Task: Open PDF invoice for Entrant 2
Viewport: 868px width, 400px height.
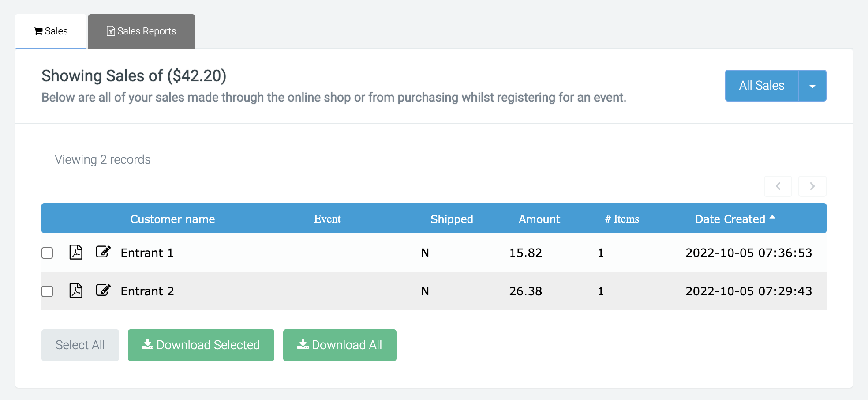Action: (x=76, y=291)
